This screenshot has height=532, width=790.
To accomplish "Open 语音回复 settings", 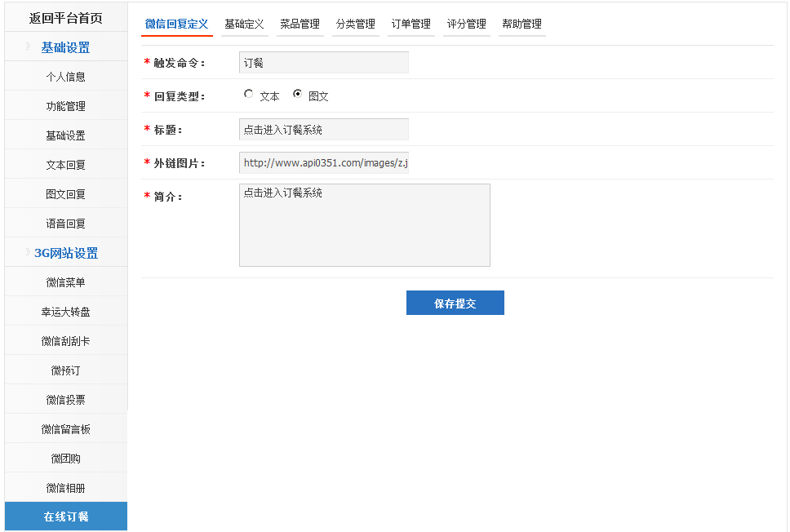I will click(x=64, y=223).
